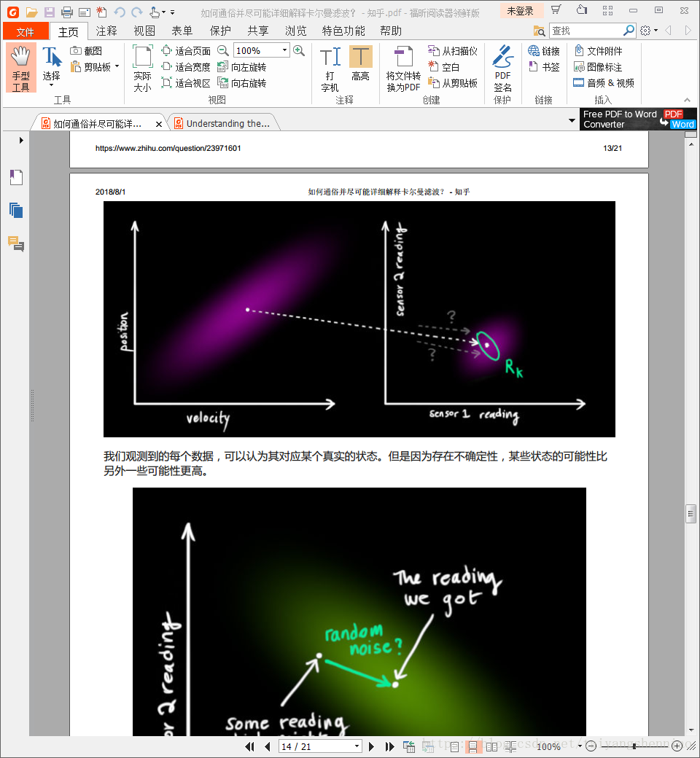
Task: Jump to last page in status bar
Action: point(390,747)
